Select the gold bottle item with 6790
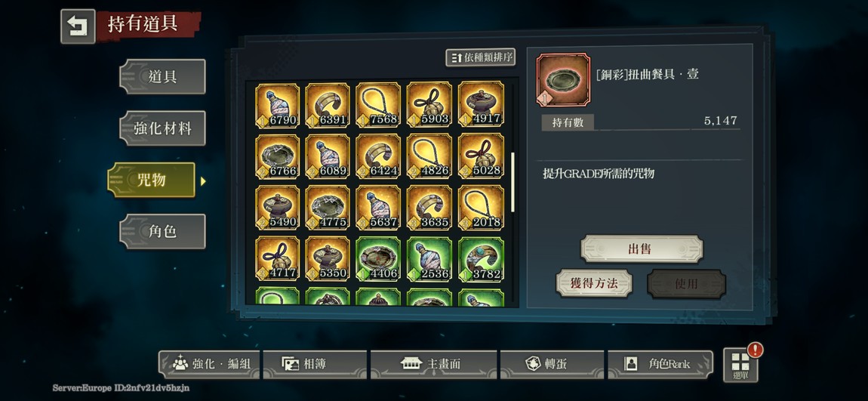 point(277,105)
